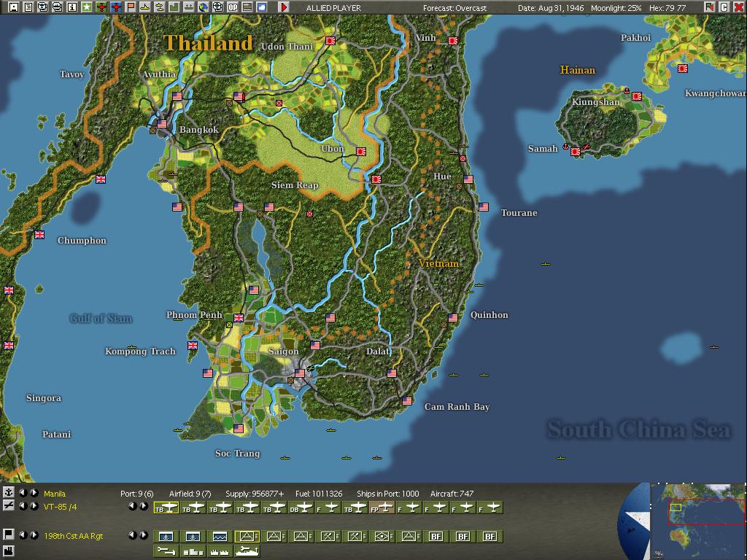Select the highlighted AA ground unit icon
Viewport: 747px width, 560px height.
[247, 537]
